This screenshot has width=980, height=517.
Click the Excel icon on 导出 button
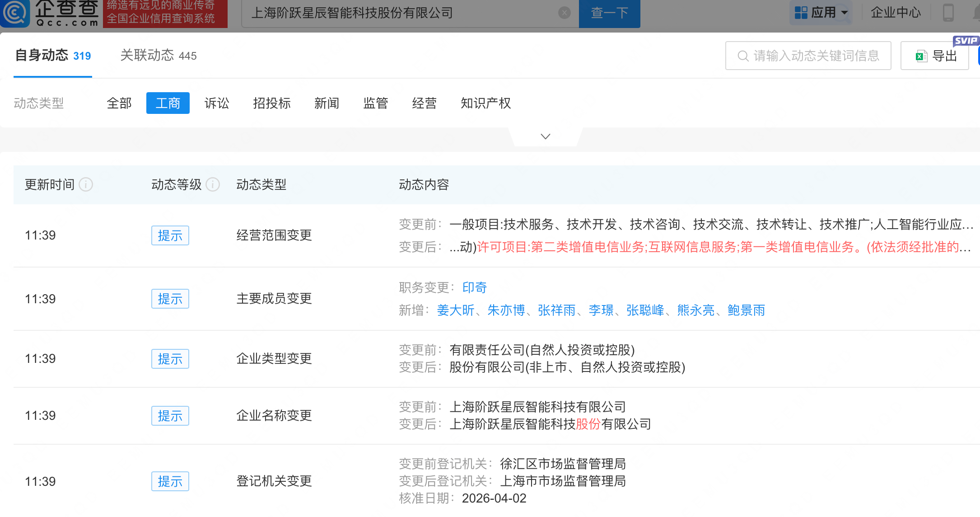921,56
